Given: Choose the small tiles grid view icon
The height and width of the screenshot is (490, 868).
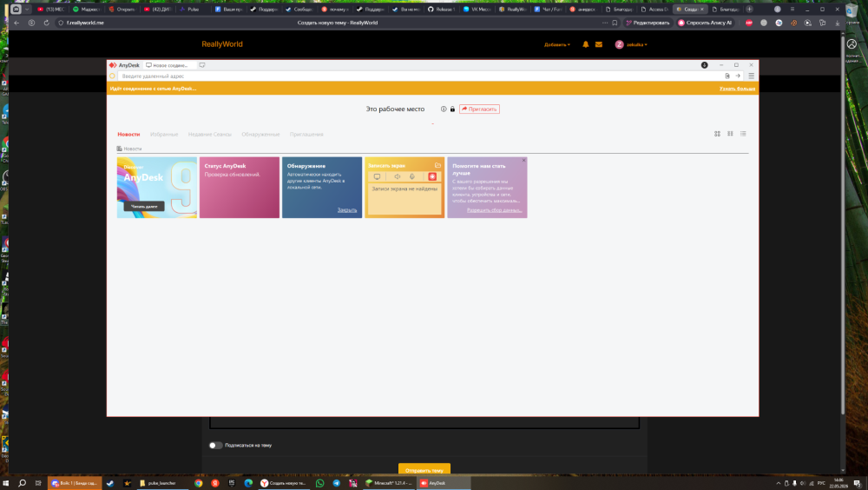Looking at the screenshot, I should [730, 134].
